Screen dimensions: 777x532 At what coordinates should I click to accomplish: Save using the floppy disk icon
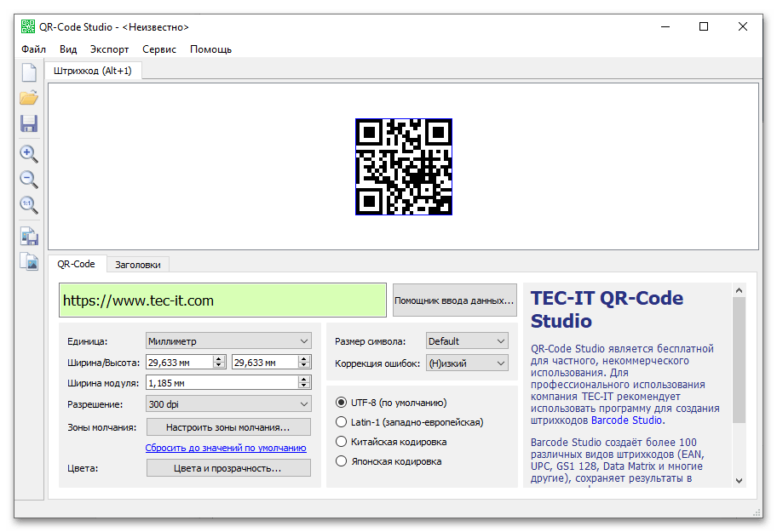click(29, 123)
